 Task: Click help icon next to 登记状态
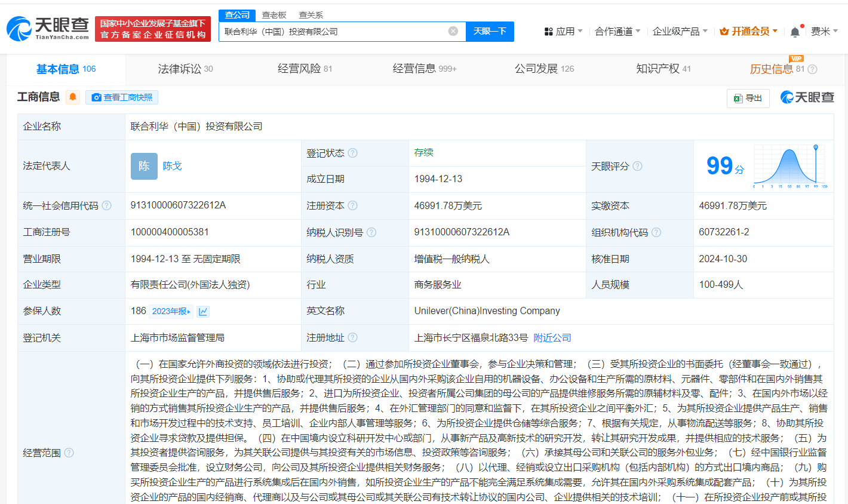click(x=353, y=153)
